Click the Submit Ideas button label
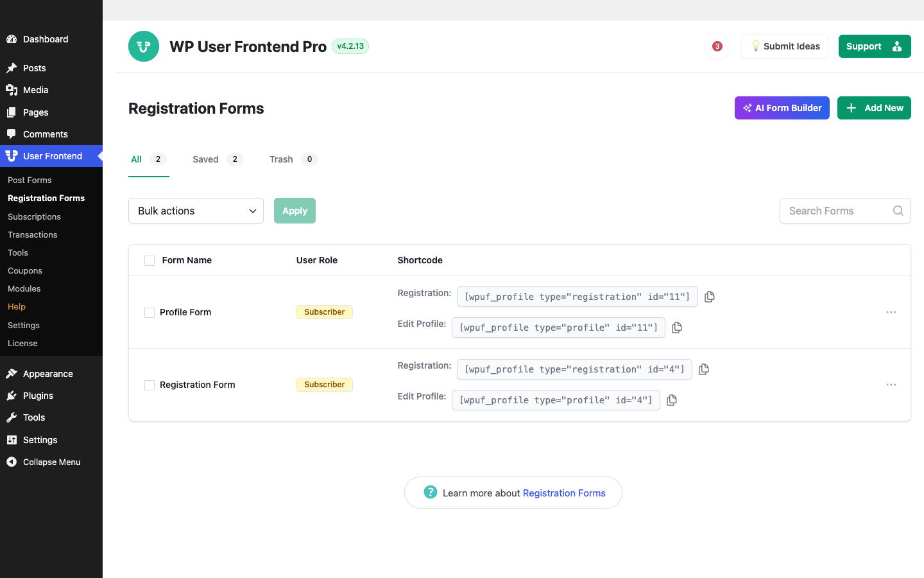This screenshot has width=924, height=578. [792, 46]
